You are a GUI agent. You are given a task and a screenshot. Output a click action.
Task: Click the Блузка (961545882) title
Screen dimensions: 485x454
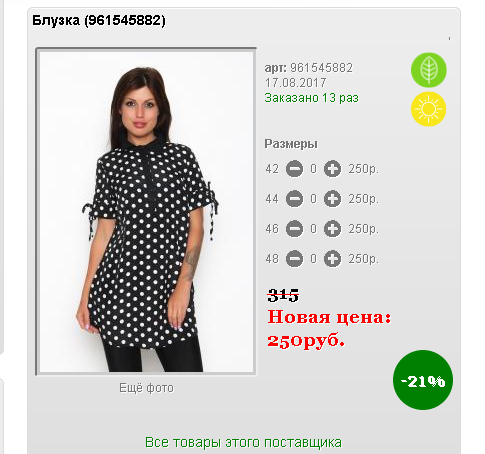99,20
